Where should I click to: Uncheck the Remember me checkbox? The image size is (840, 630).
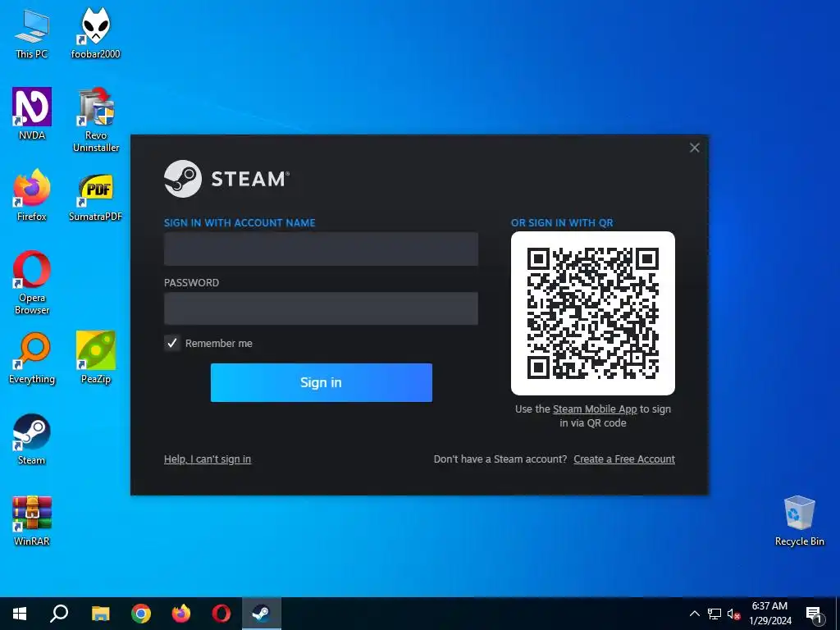(172, 343)
